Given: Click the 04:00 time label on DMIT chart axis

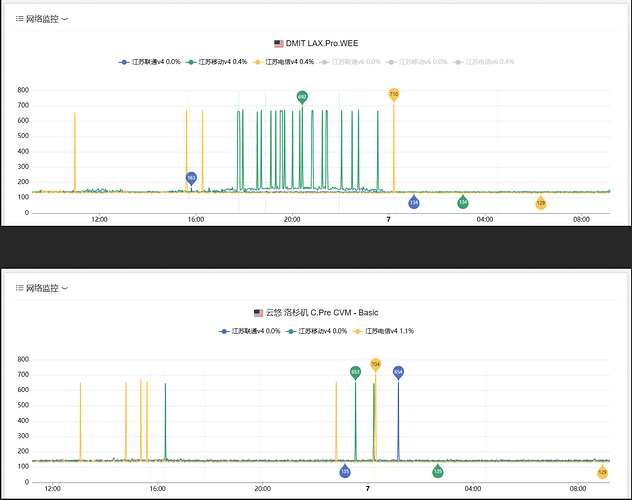Looking at the screenshot, I should point(485,219).
